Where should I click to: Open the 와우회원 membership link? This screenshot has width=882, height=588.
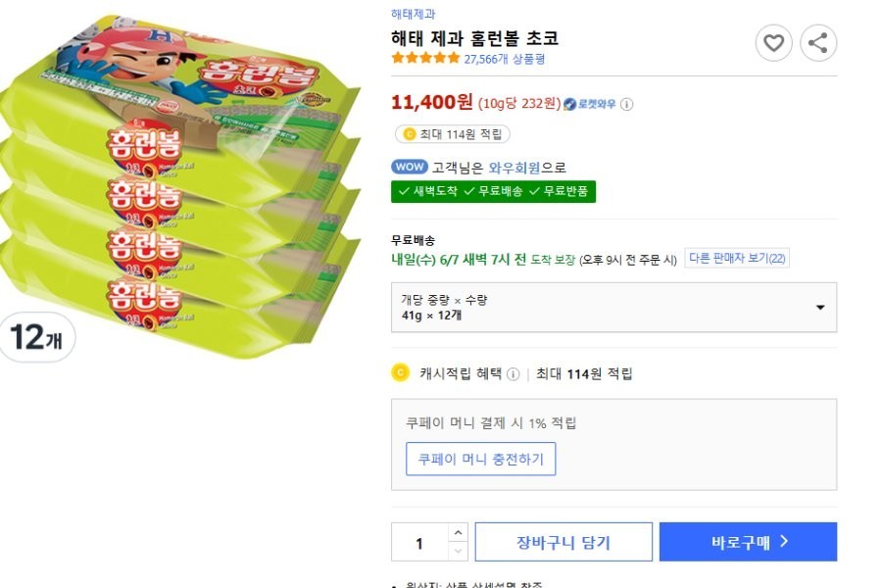click(514, 168)
